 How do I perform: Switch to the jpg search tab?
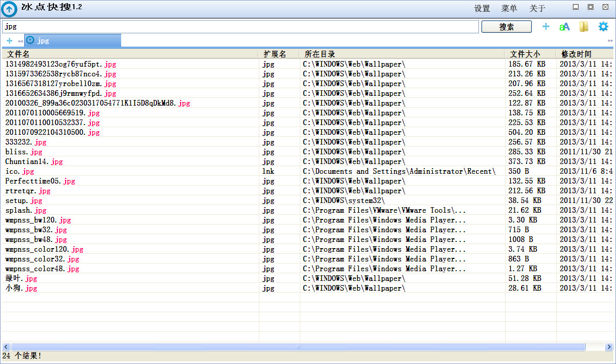[x=72, y=41]
